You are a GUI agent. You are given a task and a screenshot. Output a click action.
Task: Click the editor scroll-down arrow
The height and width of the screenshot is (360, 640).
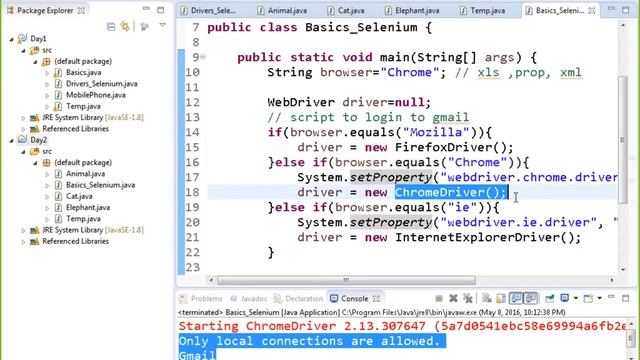tap(623, 269)
